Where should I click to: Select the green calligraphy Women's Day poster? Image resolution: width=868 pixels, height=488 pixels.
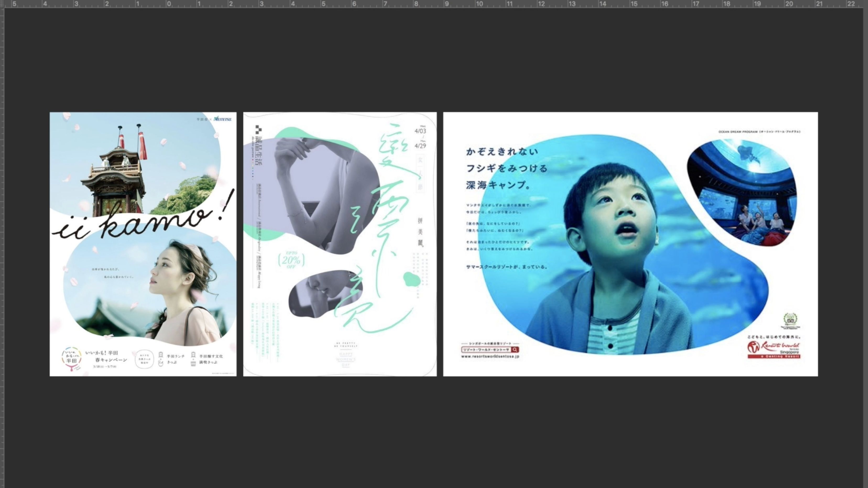click(340, 244)
